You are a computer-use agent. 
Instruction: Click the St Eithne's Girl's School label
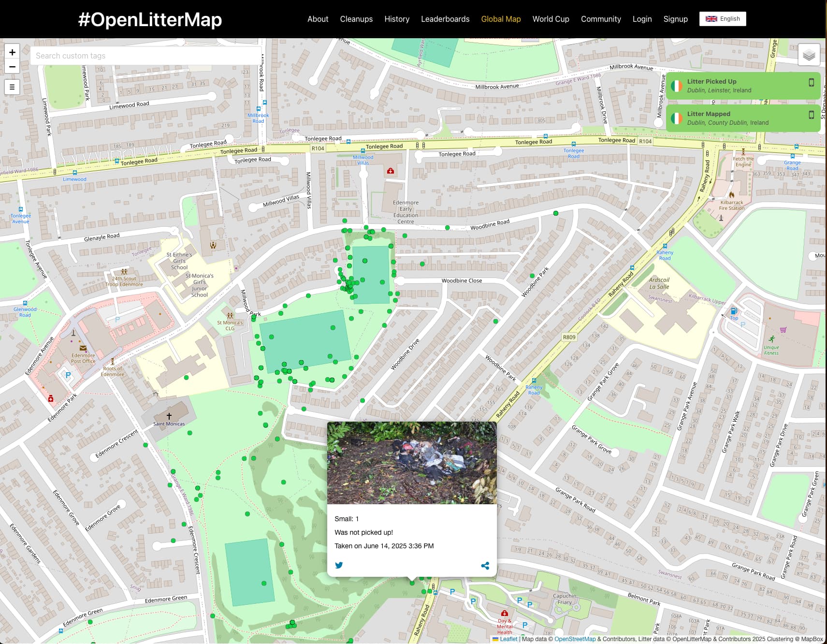pyautogui.click(x=179, y=261)
